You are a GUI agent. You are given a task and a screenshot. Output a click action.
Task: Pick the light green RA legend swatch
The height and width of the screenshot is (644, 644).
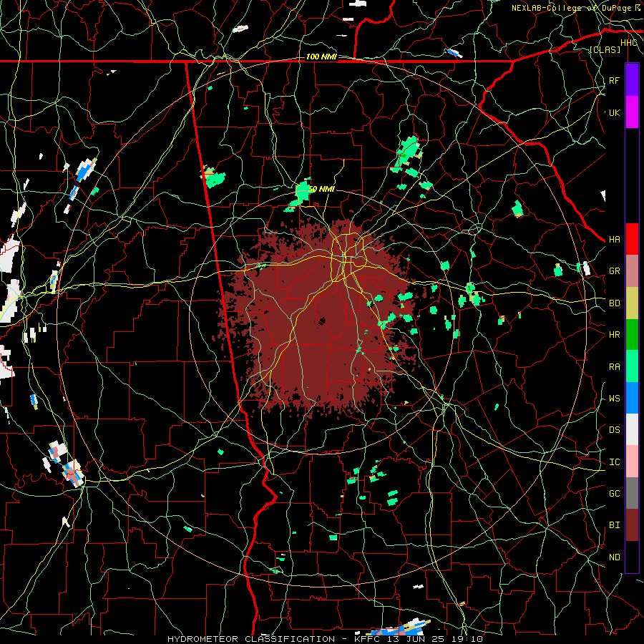click(632, 366)
